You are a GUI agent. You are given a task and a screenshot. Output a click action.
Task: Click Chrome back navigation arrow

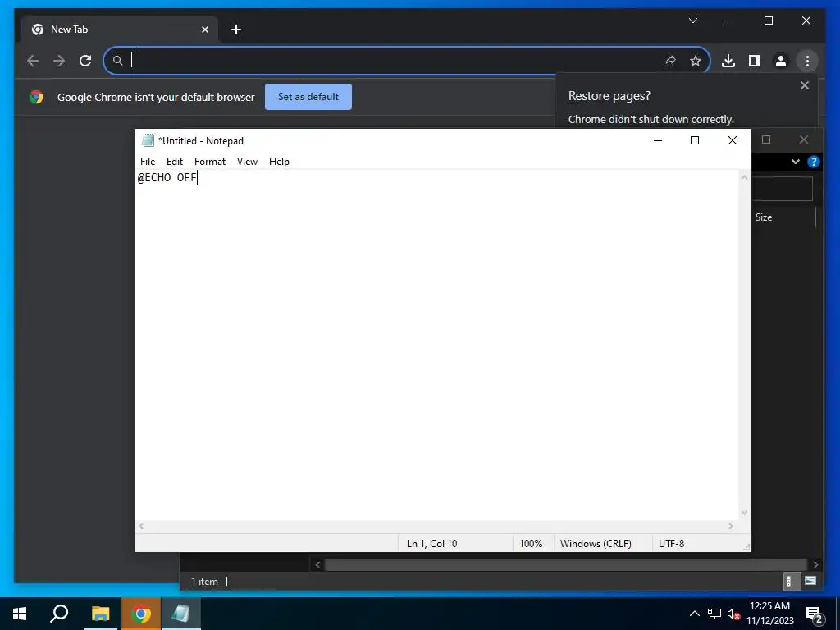pyautogui.click(x=33, y=61)
